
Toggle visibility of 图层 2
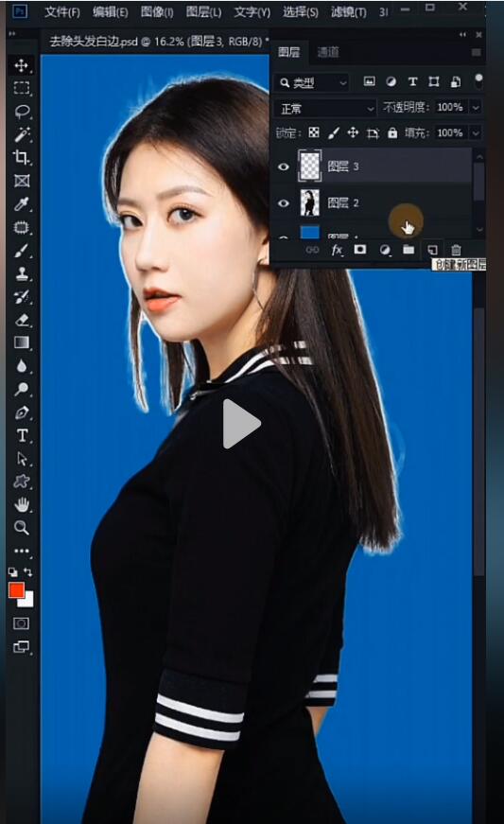pyautogui.click(x=284, y=202)
